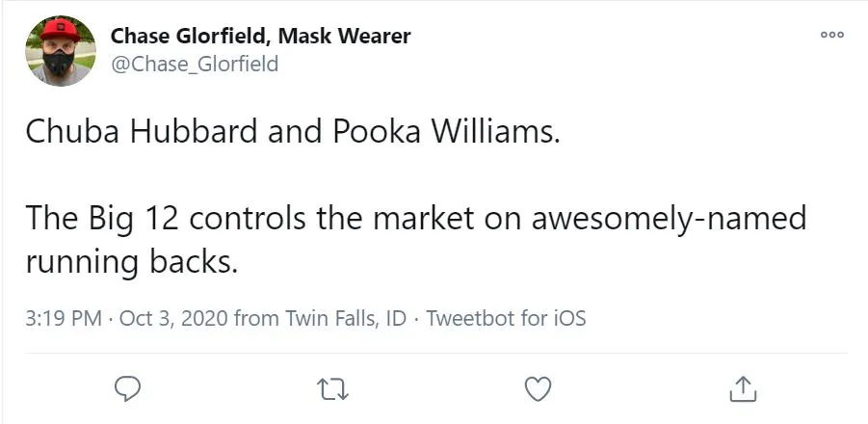The image size is (868, 424).
Task: Share the tweet via the upload arrow icon
Action: coord(741,388)
